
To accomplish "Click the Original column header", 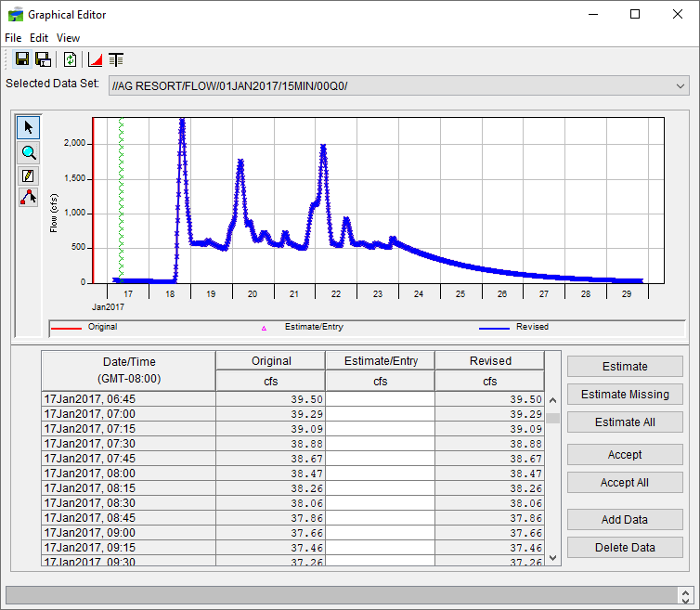I will (x=270, y=360).
